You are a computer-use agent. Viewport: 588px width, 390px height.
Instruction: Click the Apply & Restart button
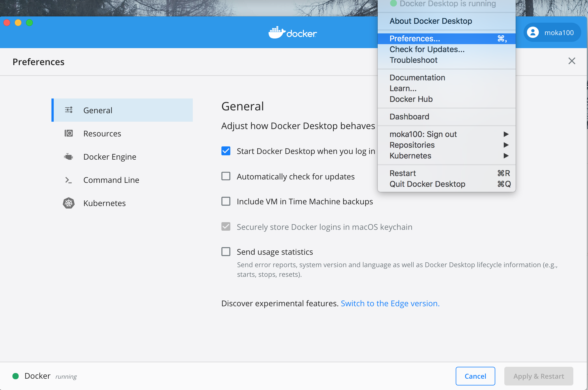tap(539, 376)
